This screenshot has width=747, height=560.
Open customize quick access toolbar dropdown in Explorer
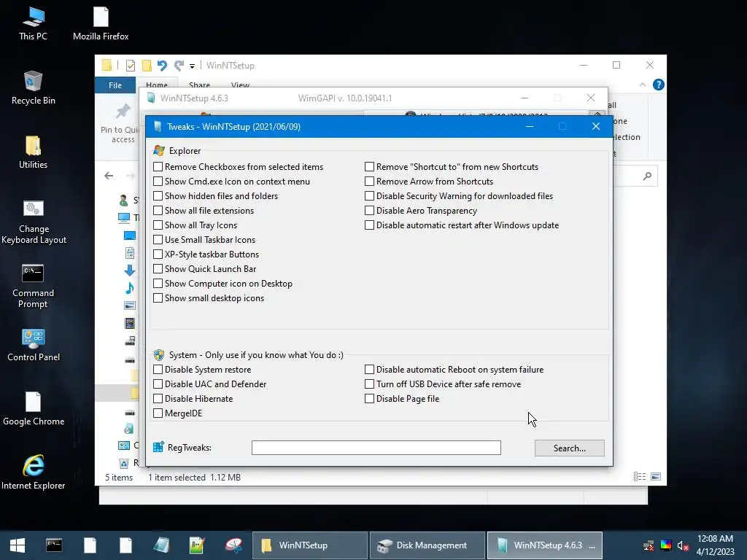point(192,66)
